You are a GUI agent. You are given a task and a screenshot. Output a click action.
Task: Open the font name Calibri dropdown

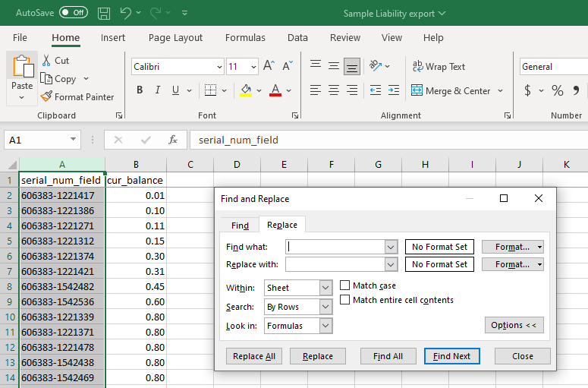coord(219,67)
